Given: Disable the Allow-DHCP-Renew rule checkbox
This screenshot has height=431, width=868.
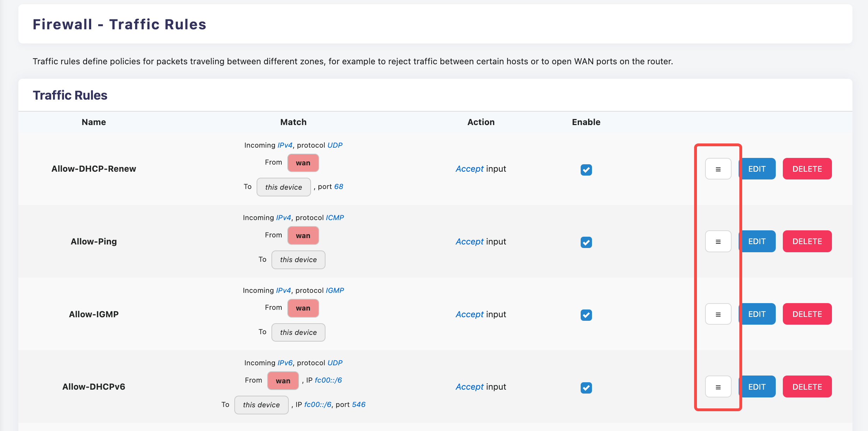Looking at the screenshot, I should [586, 170].
